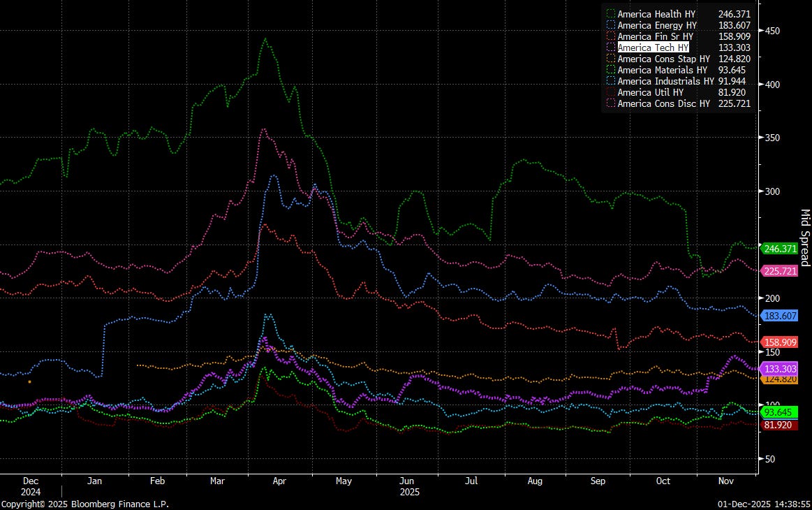Viewport: 812px width, 510px height.
Task: Click the May x-axis label
Action: coord(344,481)
